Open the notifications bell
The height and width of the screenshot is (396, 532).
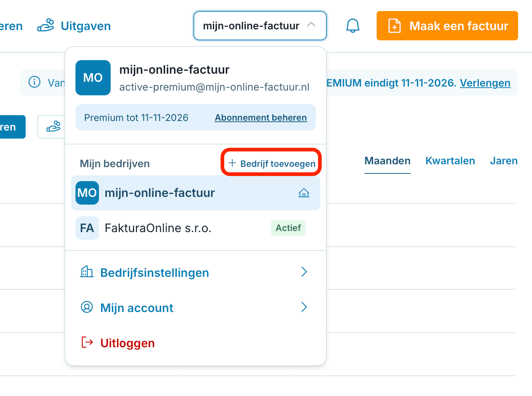tap(353, 26)
